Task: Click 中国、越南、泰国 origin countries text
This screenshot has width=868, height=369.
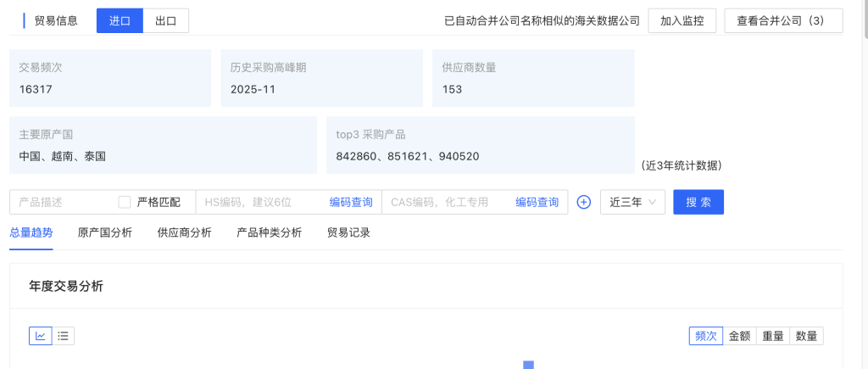Action: point(62,156)
